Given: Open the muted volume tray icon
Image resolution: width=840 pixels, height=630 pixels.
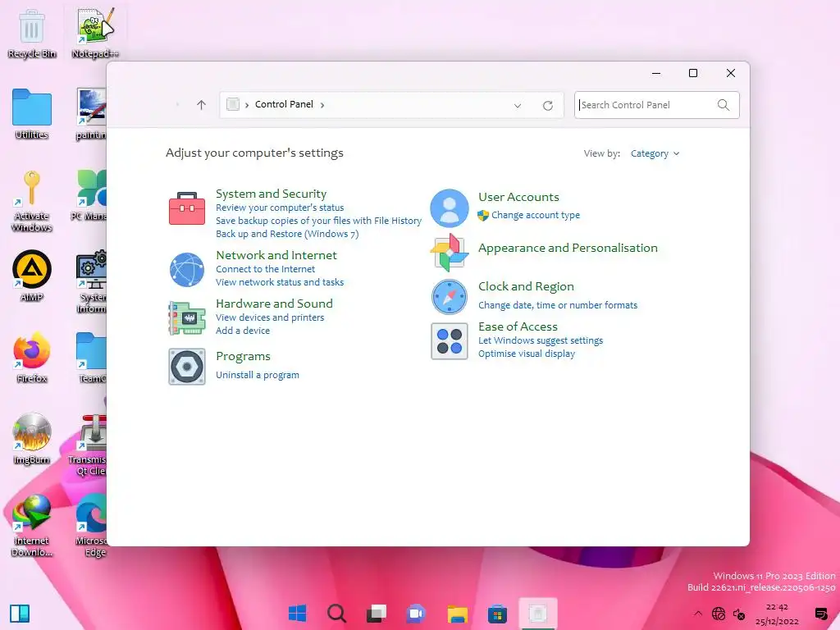Looking at the screenshot, I should tap(739, 614).
